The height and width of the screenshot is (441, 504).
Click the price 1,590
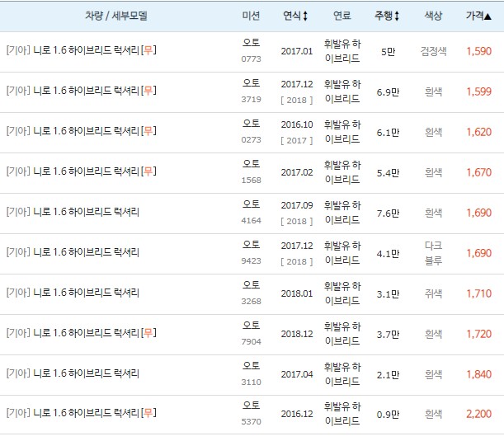(x=478, y=51)
